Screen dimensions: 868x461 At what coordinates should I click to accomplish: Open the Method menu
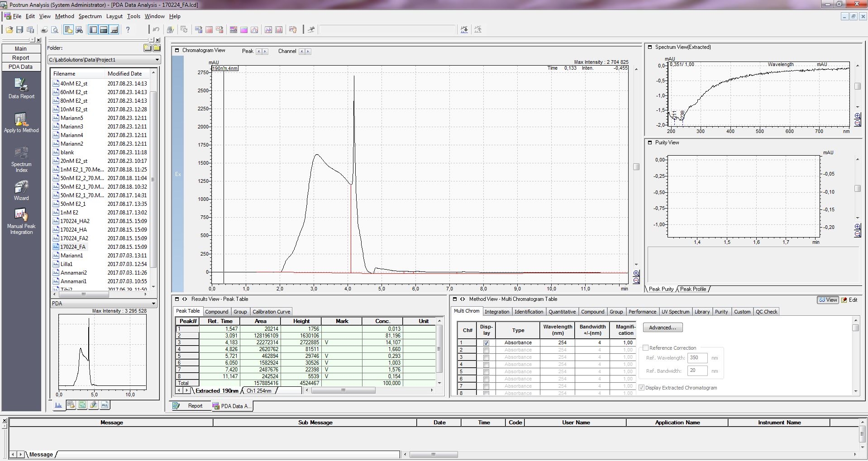coord(64,16)
